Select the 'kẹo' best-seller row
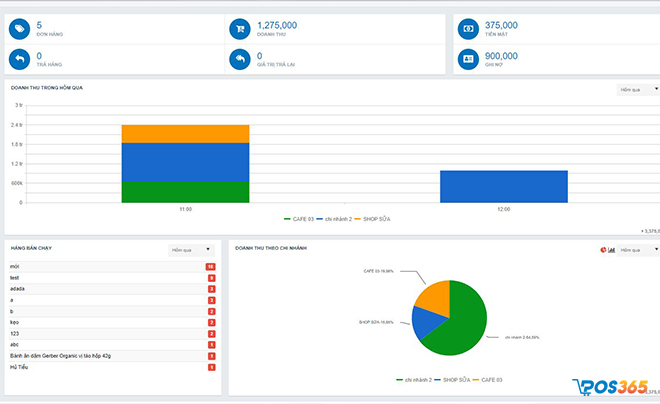 click(x=112, y=323)
